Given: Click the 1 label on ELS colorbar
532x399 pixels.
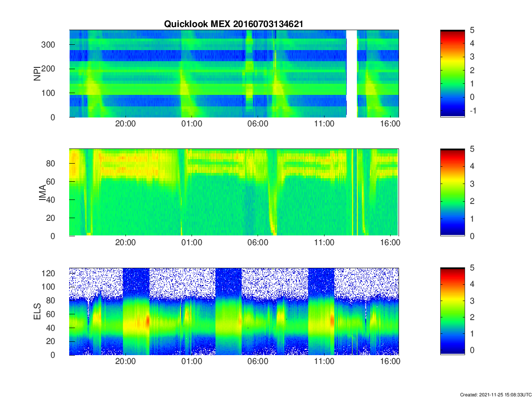Looking at the screenshot, I should pos(472,334).
